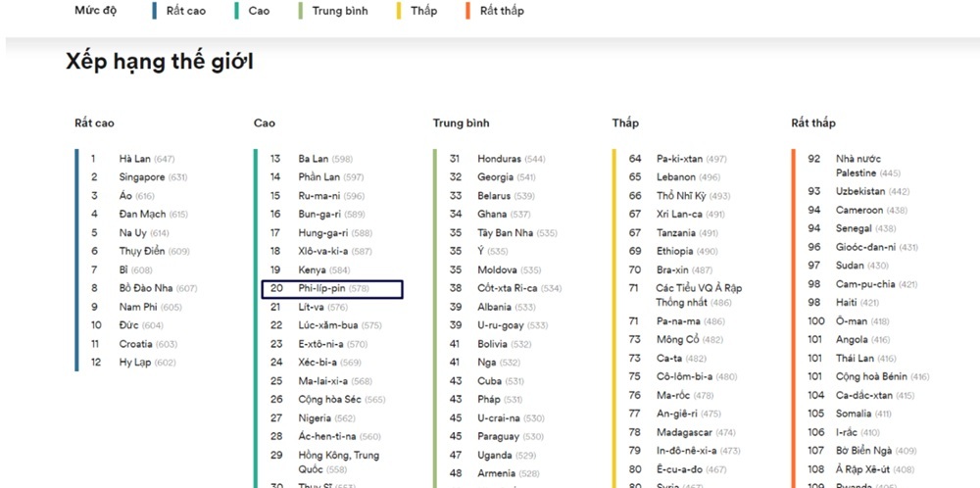Open Nhà nước Palestine entry

coord(858,166)
